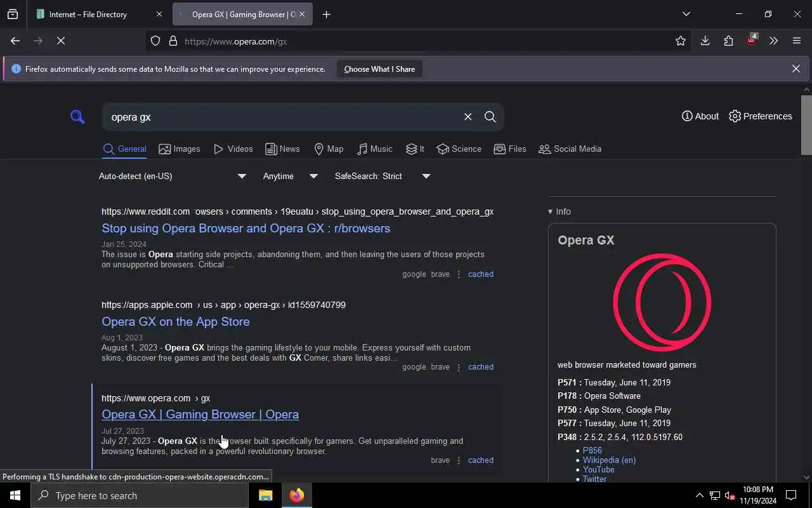812x508 pixels.
Task: Click the SearXNG magnifier logo
Action: pos(77,117)
